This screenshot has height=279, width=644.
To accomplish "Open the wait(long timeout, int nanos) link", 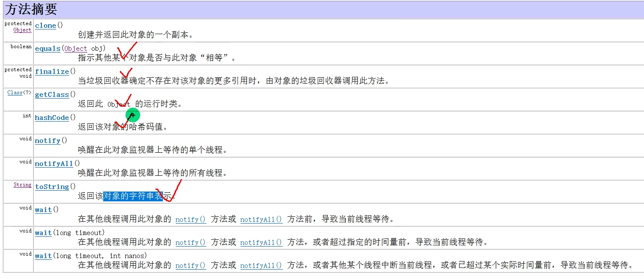I will click(x=44, y=256).
